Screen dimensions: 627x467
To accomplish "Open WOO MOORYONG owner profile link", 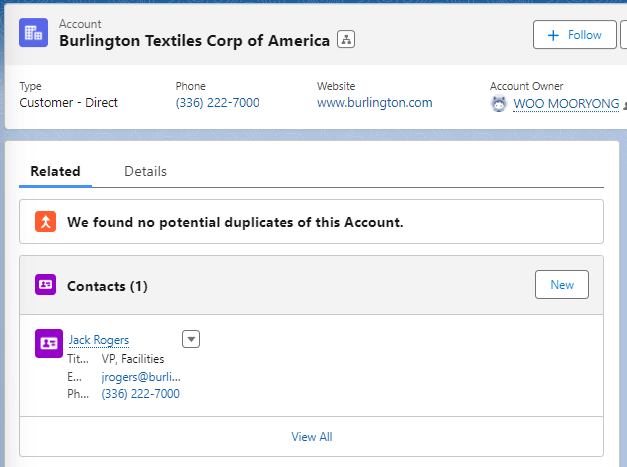I will (566, 103).
